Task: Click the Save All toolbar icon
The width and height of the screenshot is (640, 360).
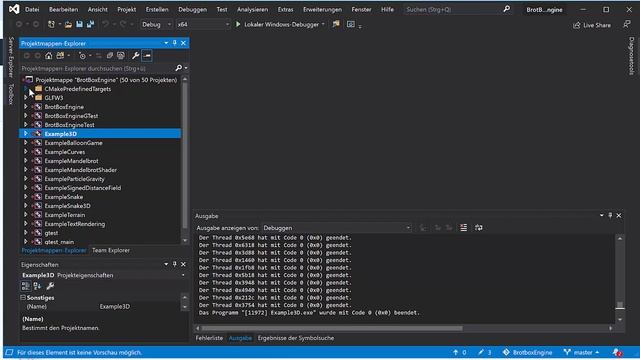Action: [x=90, y=24]
